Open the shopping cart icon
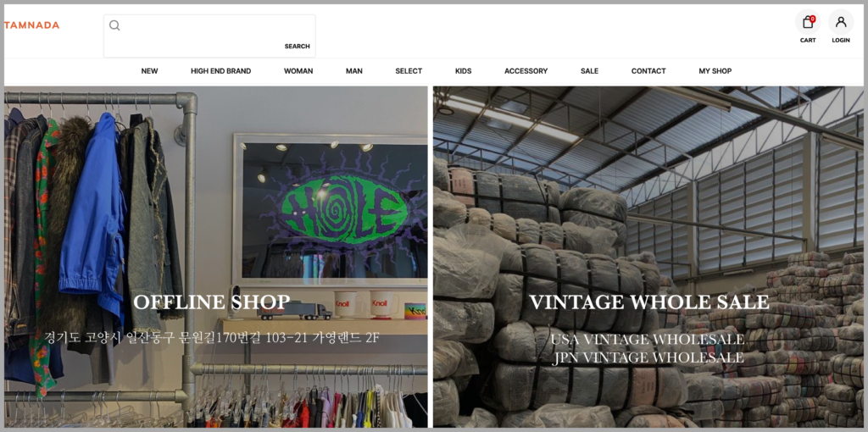Screen dimensions: 868x432 click(808, 22)
